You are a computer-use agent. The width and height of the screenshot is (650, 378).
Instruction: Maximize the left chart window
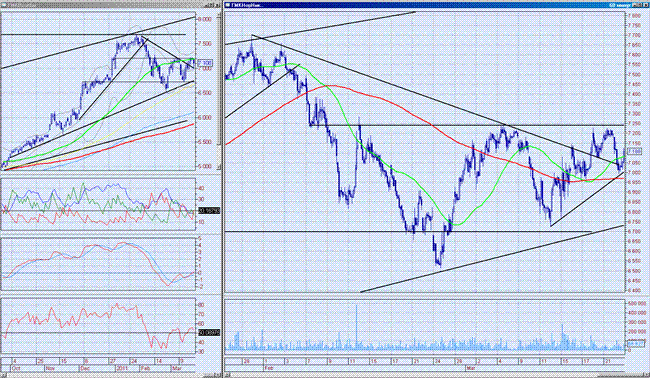click(x=212, y=5)
